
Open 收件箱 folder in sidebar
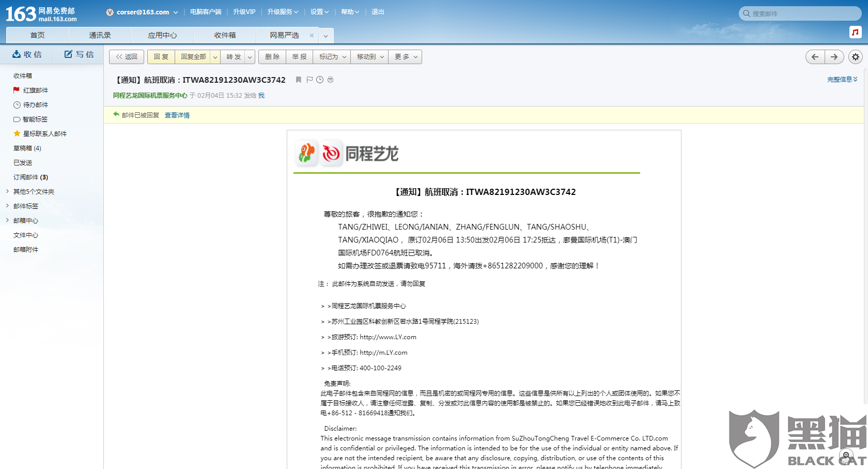(x=23, y=75)
